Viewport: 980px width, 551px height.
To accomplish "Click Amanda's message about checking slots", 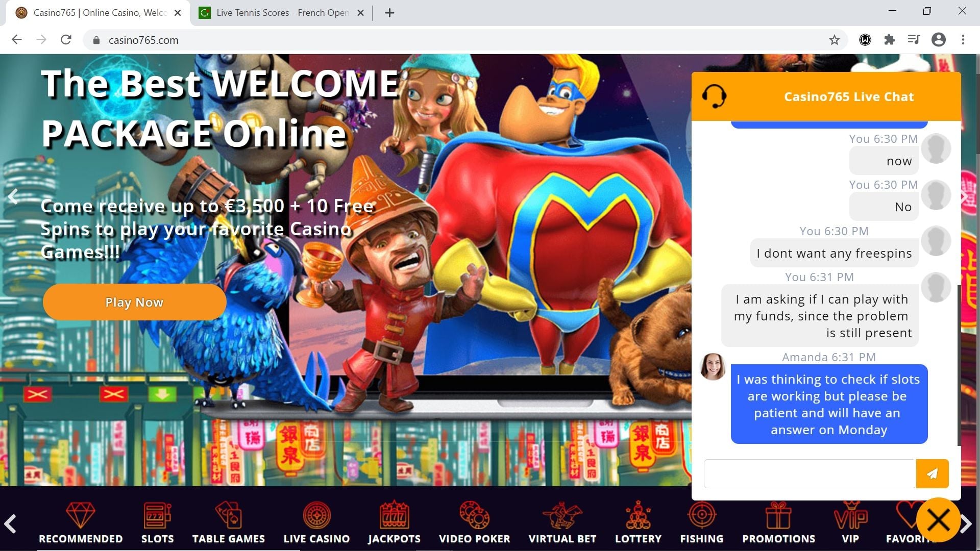I will click(x=829, y=404).
